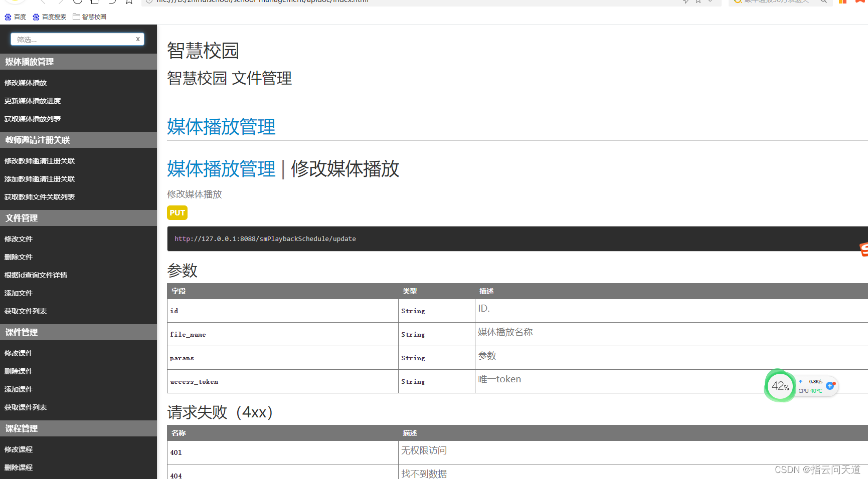
Task: Click the X to clear the filter box
Action: (138, 39)
